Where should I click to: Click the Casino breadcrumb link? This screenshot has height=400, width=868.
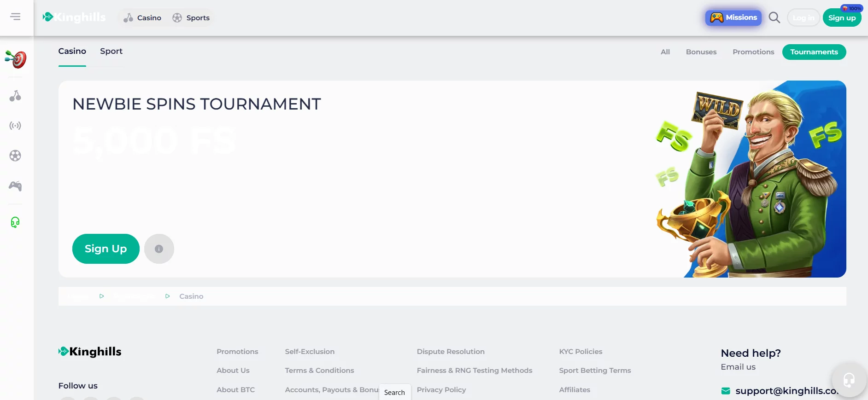pyautogui.click(x=191, y=296)
